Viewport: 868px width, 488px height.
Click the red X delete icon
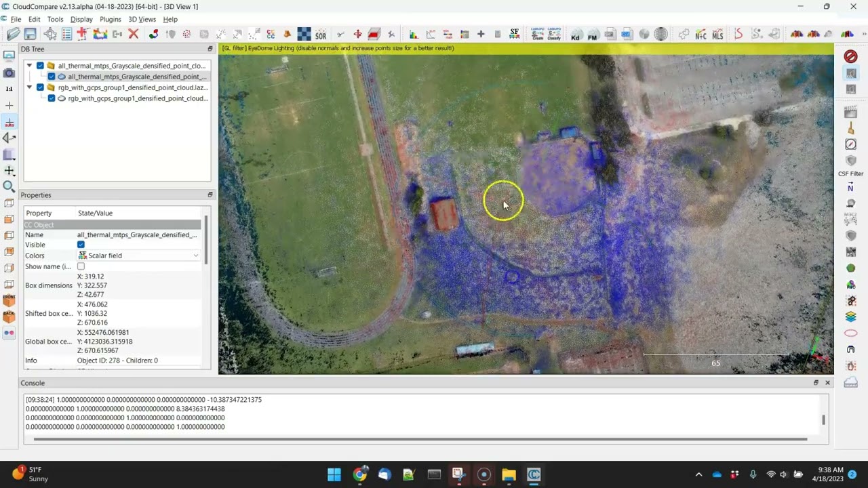pos(134,34)
